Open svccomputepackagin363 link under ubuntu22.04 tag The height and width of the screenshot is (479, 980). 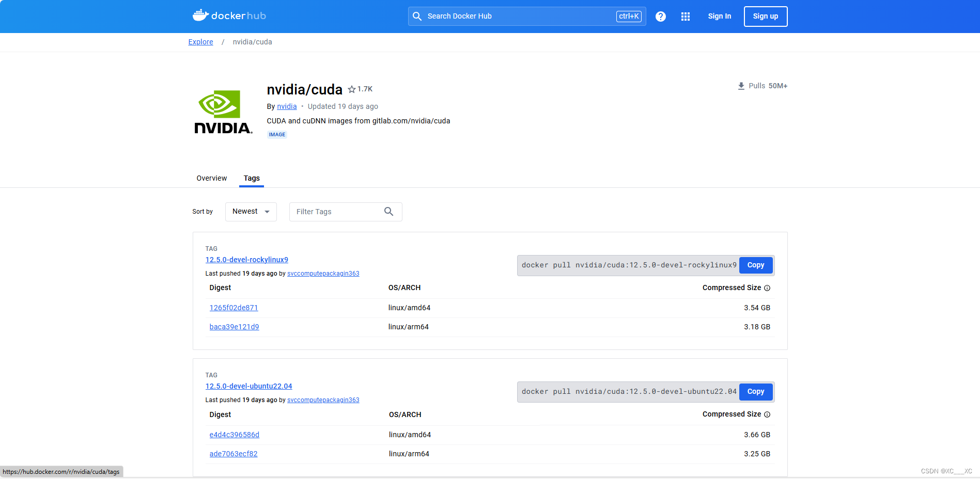(x=323, y=400)
